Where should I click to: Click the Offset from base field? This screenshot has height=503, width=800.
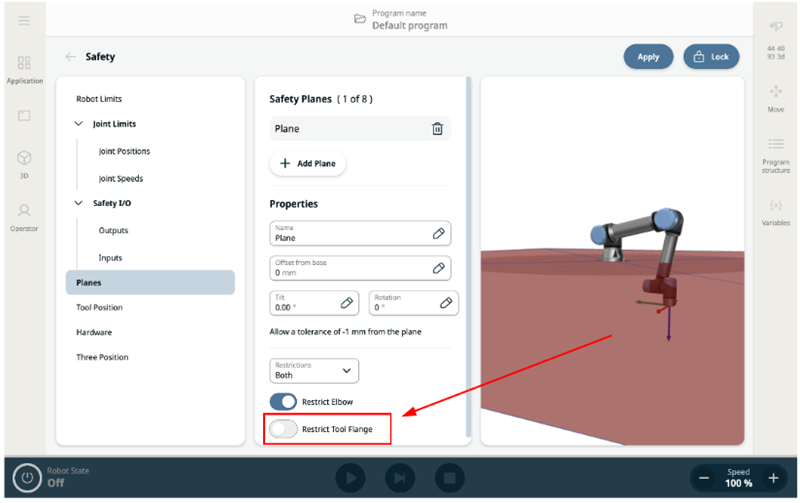point(350,268)
